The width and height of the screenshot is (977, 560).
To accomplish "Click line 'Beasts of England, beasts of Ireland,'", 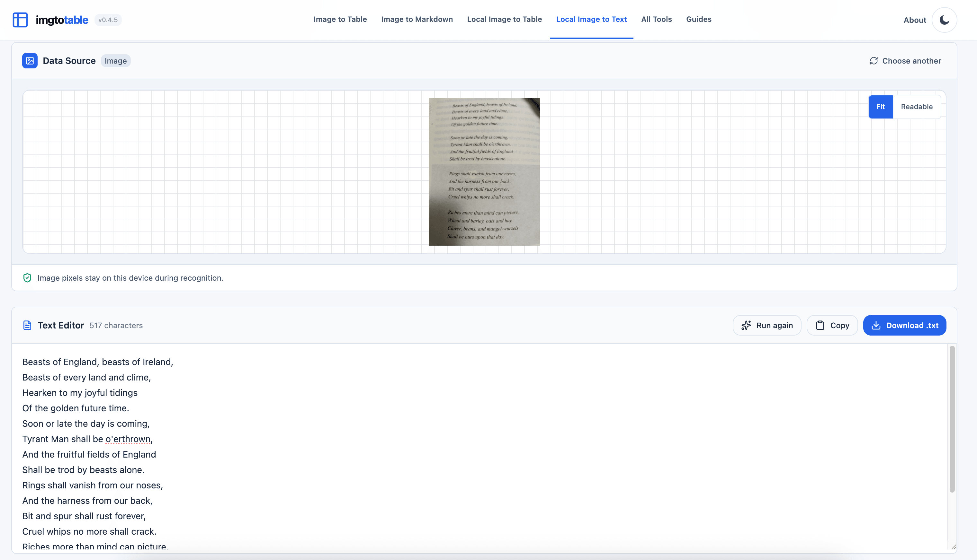I will (x=98, y=362).
